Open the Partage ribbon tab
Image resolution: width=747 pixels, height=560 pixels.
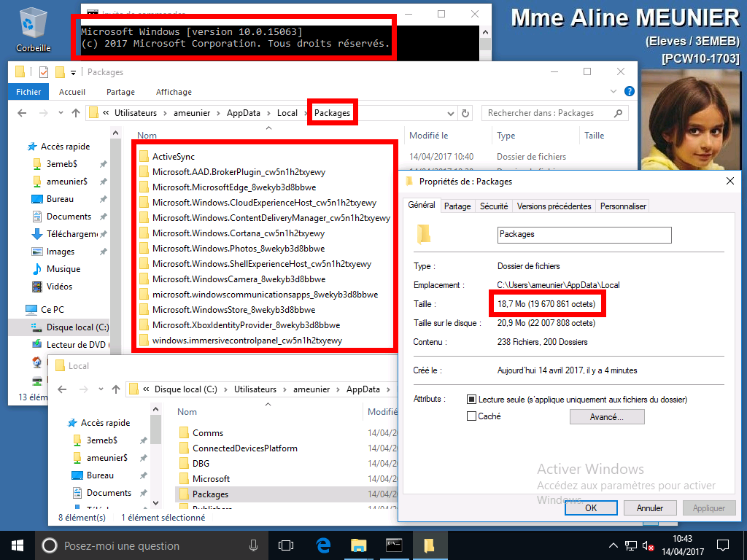[120, 92]
